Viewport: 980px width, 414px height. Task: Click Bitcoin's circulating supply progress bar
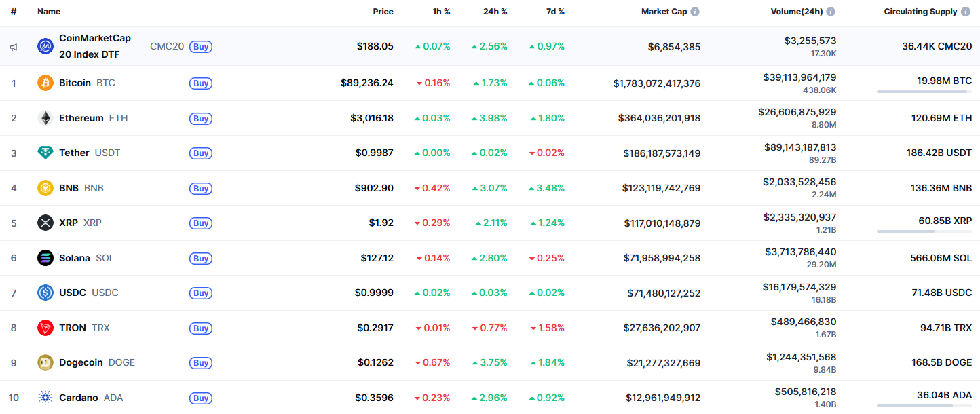(x=925, y=91)
